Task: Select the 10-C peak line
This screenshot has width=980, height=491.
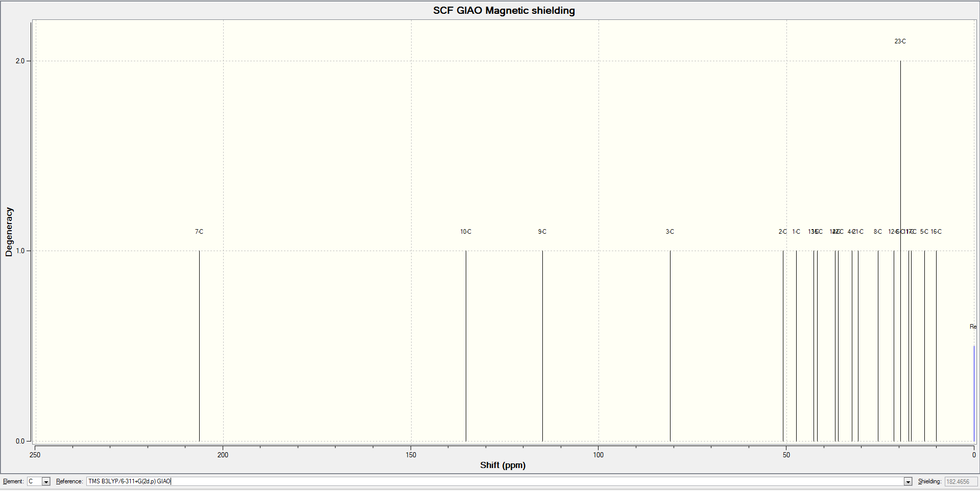Action: click(x=466, y=346)
